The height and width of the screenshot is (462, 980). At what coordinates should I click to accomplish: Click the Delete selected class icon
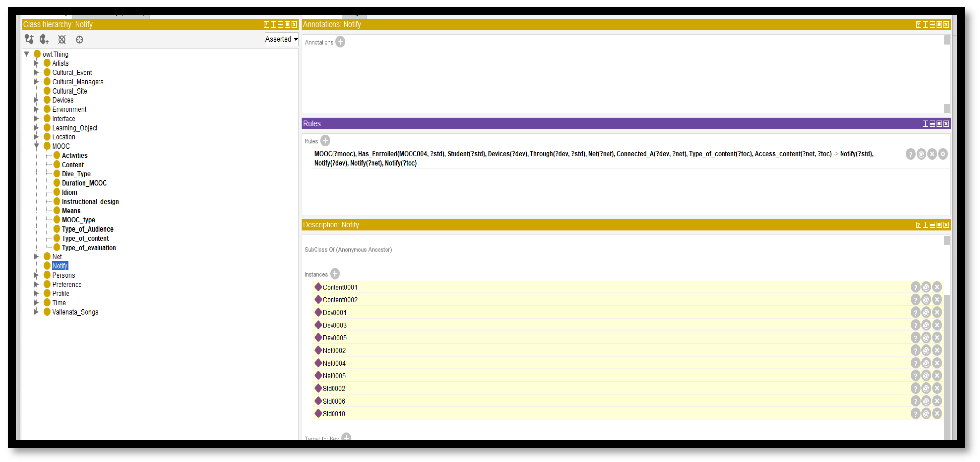61,39
